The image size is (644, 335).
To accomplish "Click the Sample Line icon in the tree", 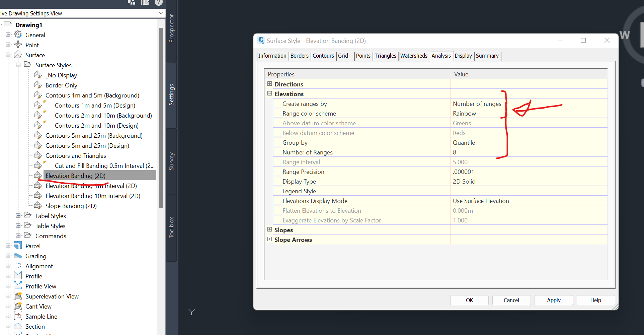I will pos(18,316).
